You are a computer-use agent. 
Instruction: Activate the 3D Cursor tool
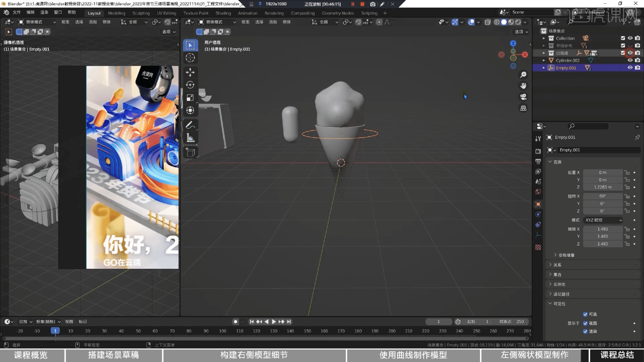pos(190,58)
